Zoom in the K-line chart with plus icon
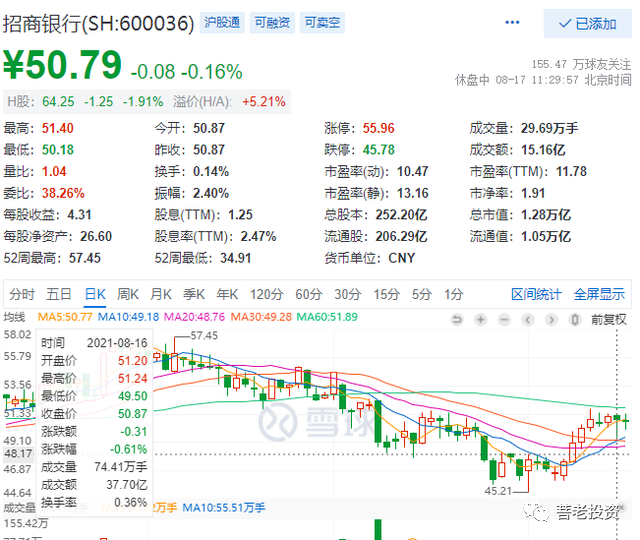The width and height of the screenshot is (640, 540). click(481, 319)
